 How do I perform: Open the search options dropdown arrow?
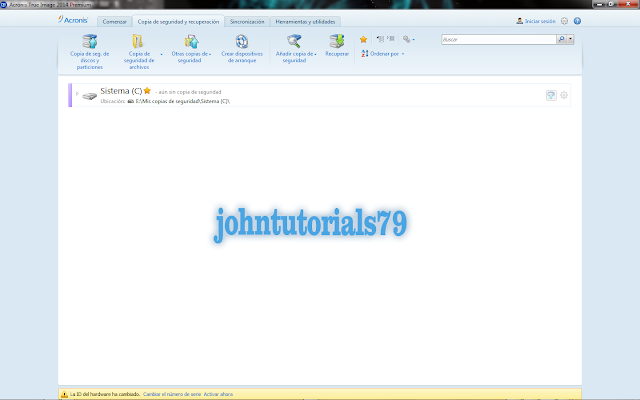click(x=570, y=39)
